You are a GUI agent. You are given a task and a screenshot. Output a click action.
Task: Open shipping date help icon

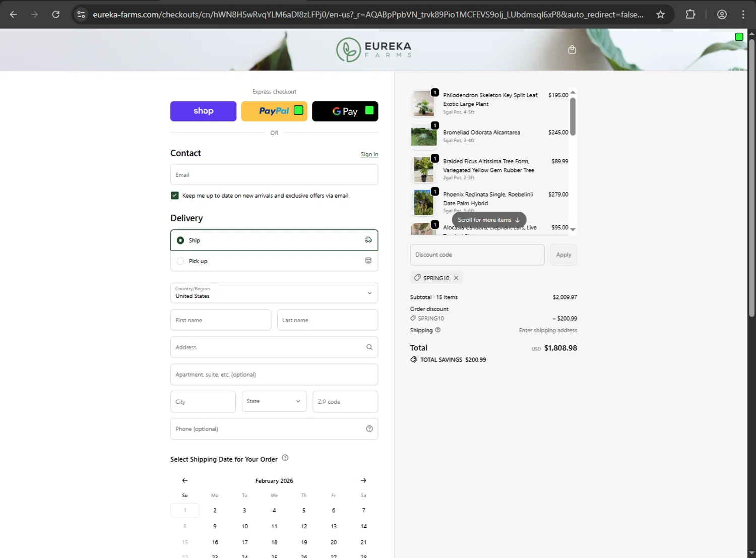pyautogui.click(x=285, y=458)
